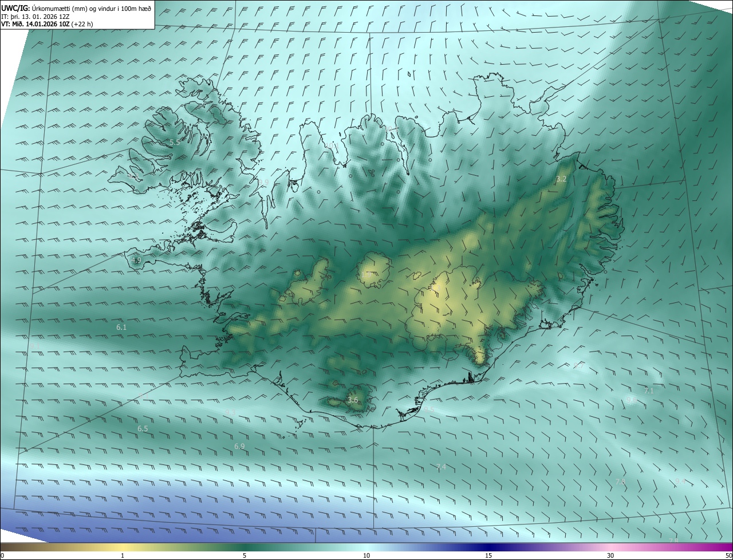
Task: Select the initialization time line 'IT: þri. 13. 01. 2026 12Z'
Action: [x=35, y=16]
